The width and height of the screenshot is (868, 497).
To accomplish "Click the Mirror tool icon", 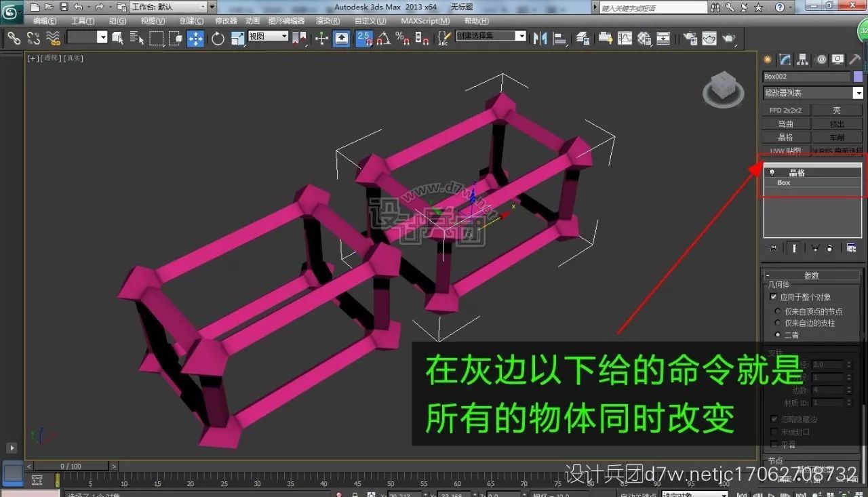I will [x=540, y=38].
